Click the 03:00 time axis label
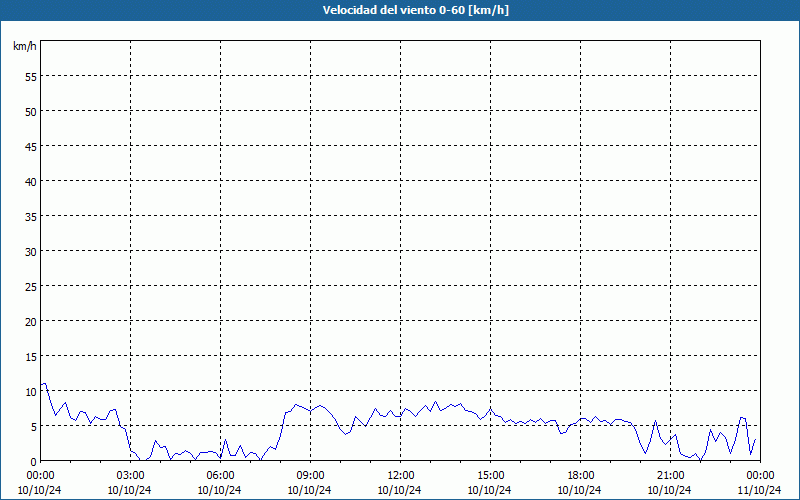Screen dimensions: 800x500 130,476
